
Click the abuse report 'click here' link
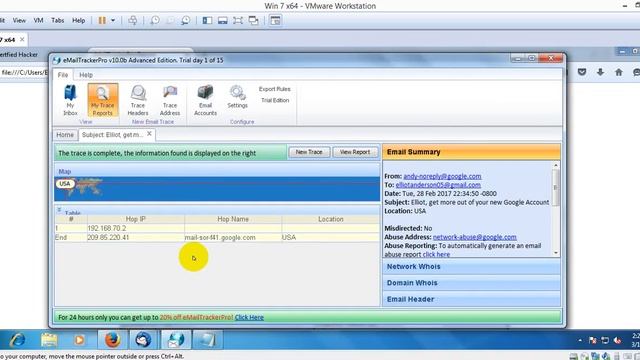point(436,254)
